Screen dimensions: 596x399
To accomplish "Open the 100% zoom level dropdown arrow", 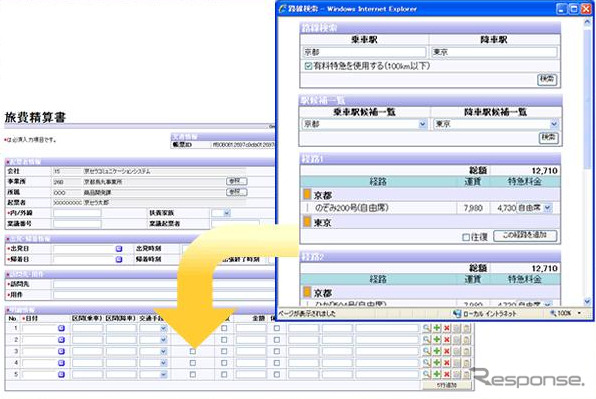I will click(x=579, y=314).
